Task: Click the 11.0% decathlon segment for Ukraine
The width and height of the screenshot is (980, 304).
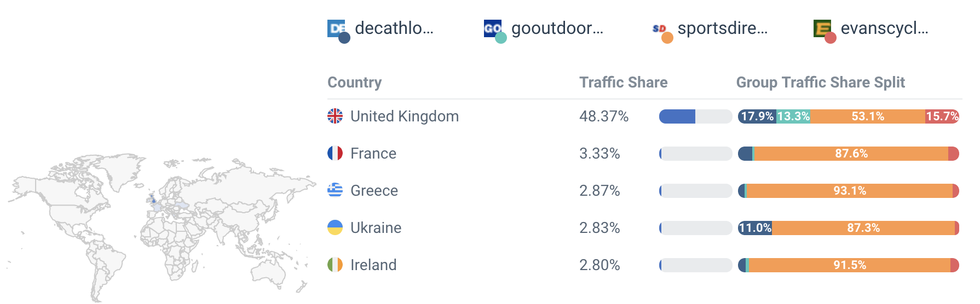Action: [755, 228]
